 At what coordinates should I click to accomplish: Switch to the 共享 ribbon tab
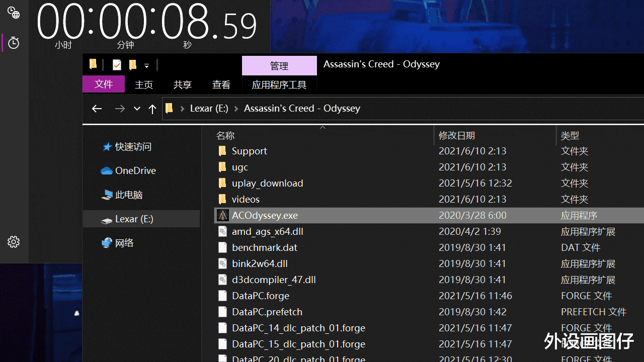click(183, 84)
